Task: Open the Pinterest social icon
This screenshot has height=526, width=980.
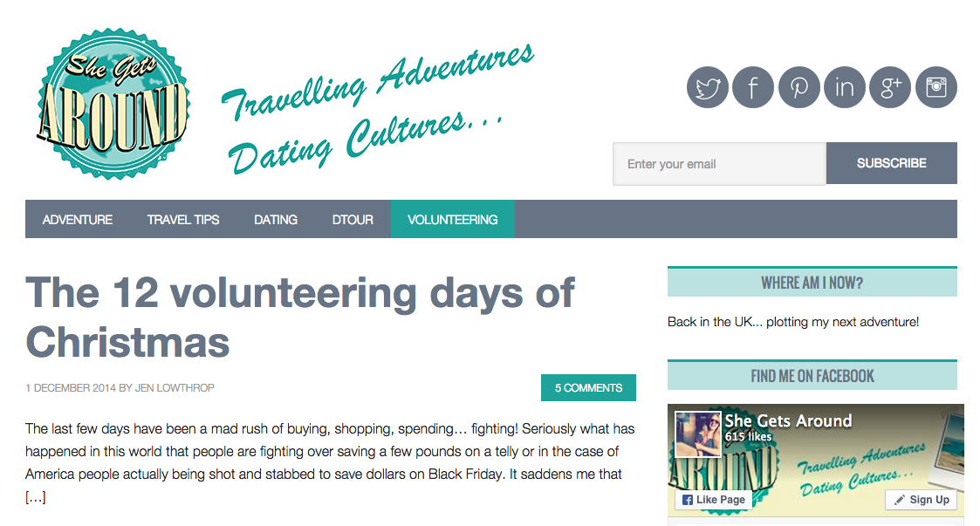Action: 798,87
